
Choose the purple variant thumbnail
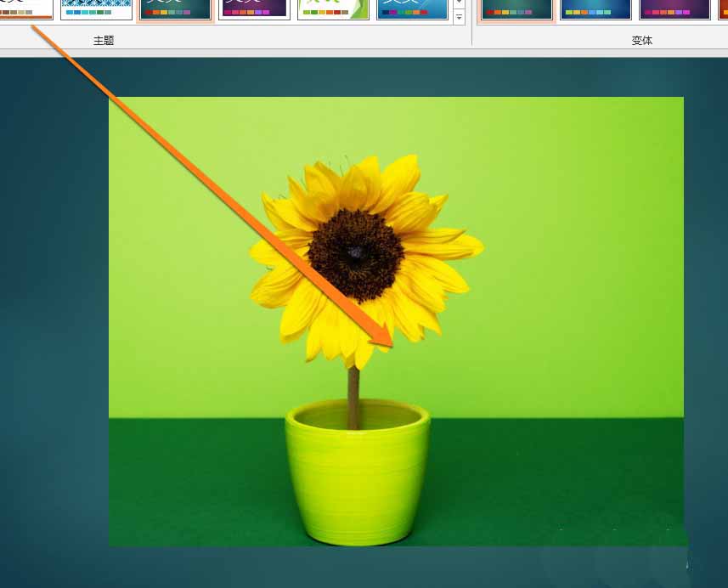(674, 9)
